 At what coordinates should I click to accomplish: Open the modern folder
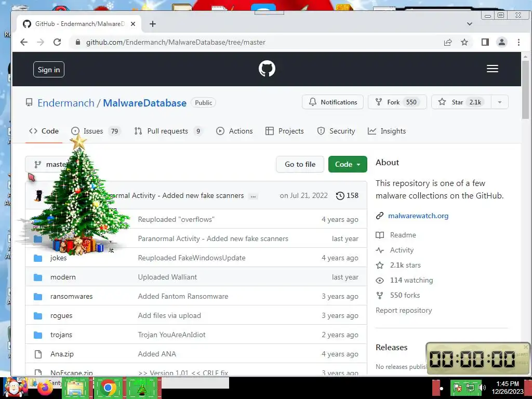[x=63, y=277]
